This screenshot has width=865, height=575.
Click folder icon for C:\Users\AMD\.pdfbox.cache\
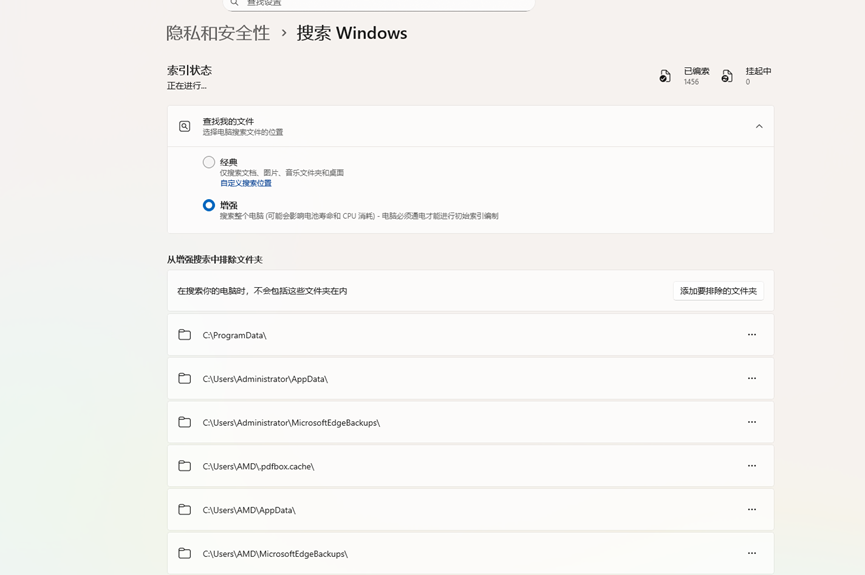point(185,466)
